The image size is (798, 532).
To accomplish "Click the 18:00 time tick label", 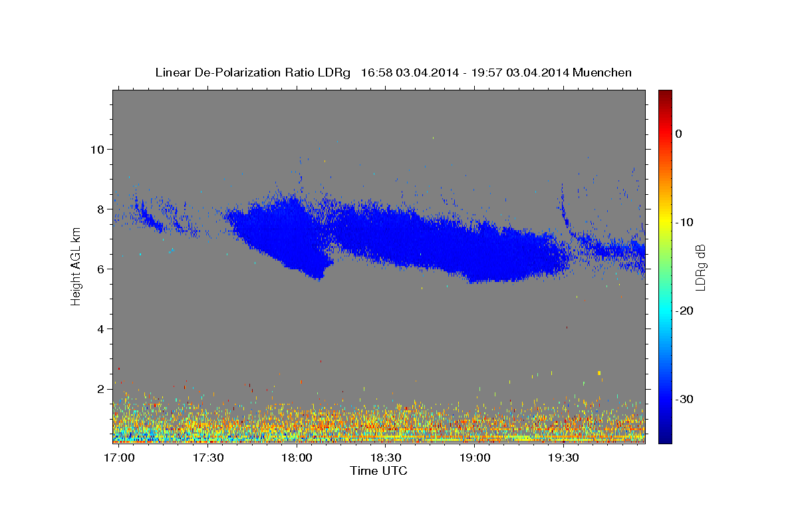I will [x=297, y=458].
